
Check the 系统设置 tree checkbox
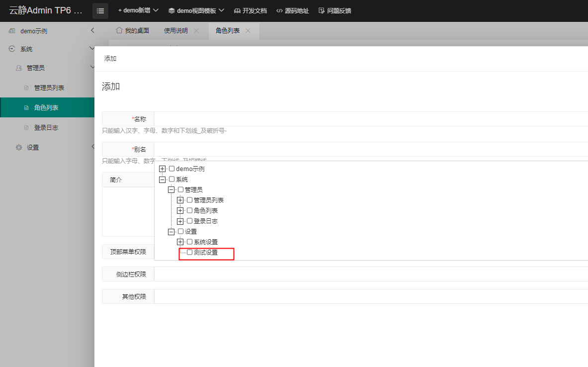coord(190,242)
